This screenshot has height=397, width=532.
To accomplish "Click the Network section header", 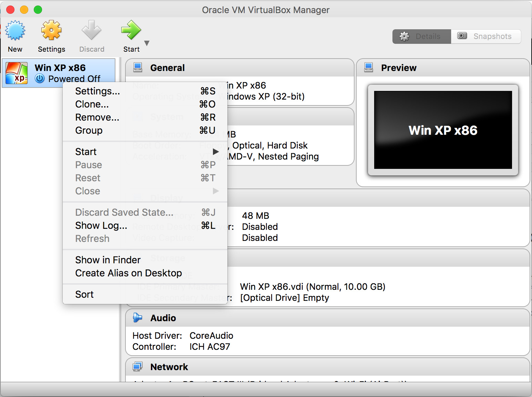I will [x=328, y=367].
